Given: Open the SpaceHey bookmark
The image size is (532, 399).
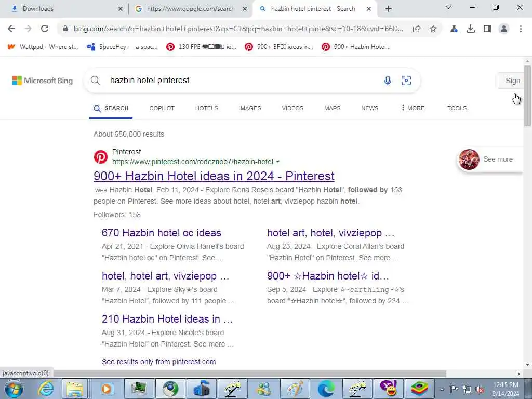Looking at the screenshot, I should pos(123,47).
